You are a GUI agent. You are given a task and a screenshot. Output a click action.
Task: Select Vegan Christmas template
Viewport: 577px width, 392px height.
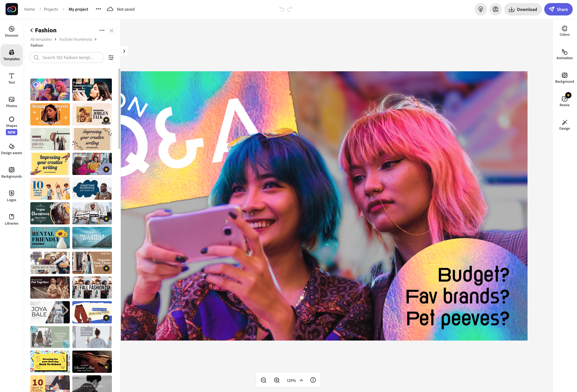[50, 213]
